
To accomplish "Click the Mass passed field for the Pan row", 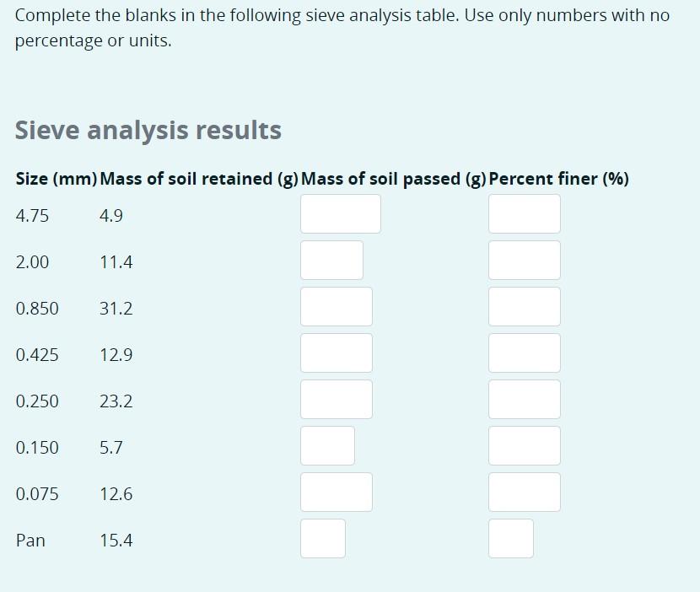I will click(322, 538).
